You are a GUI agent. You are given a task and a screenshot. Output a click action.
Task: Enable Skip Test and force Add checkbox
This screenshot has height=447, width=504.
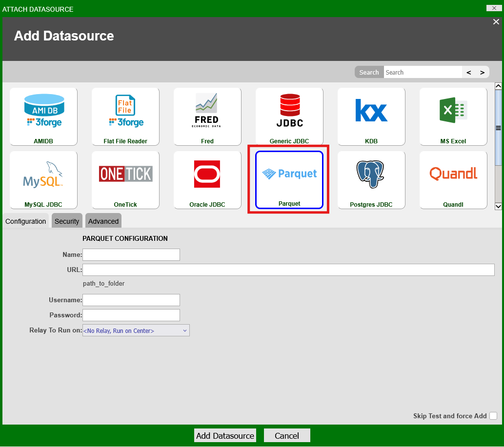coord(493,416)
